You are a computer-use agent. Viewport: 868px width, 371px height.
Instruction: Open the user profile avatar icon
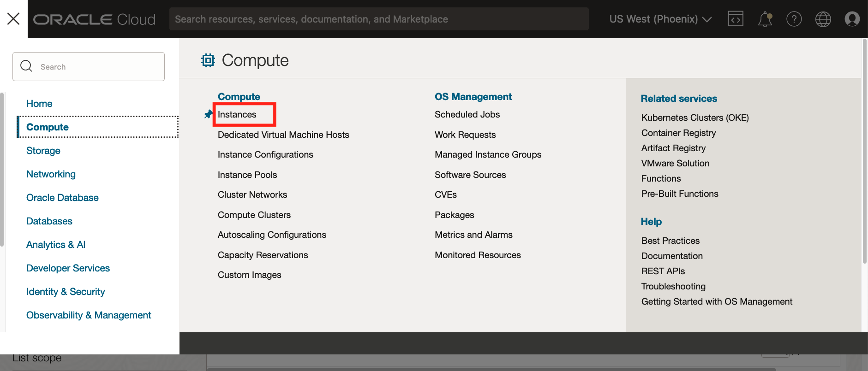852,19
